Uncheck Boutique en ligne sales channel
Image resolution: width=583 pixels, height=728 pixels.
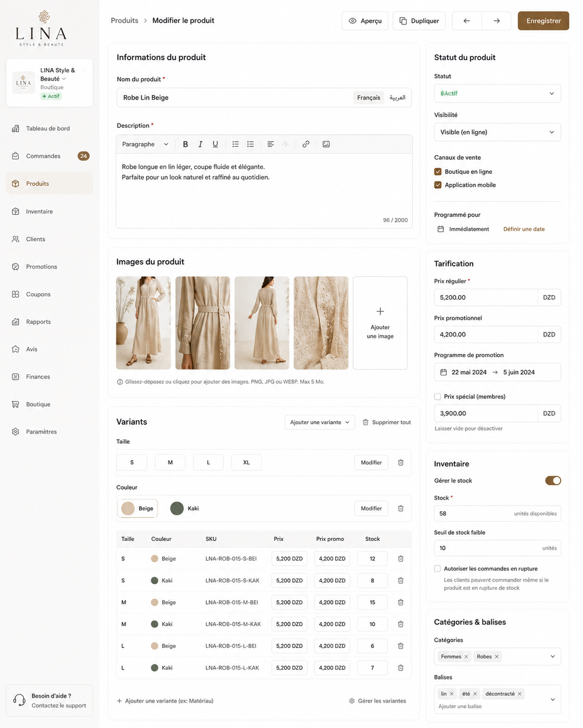(438, 171)
